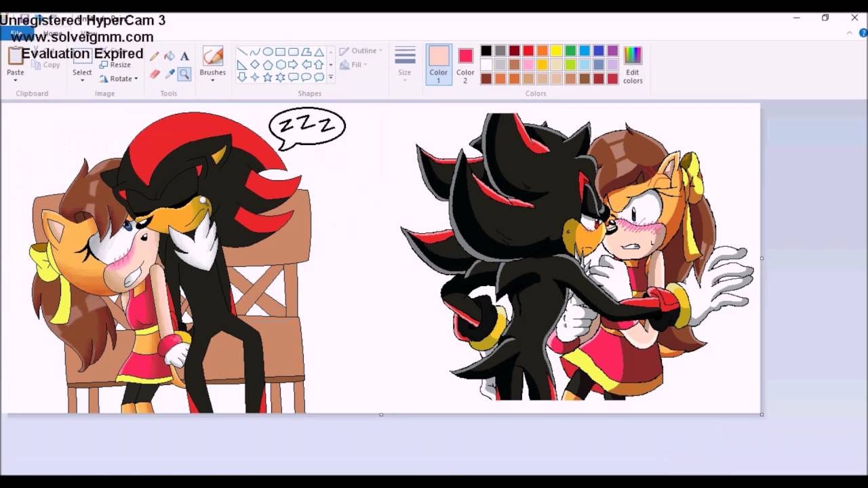Screen dimensions: 868x488
Task: Click the Resize button
Action: click(x=115, y=65)
